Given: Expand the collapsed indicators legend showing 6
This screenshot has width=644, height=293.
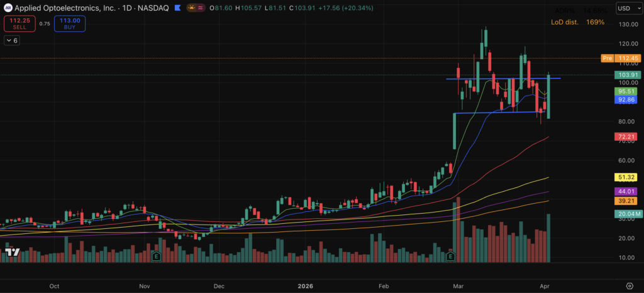Looking at the screenshot, I should [x=11, y=40].
